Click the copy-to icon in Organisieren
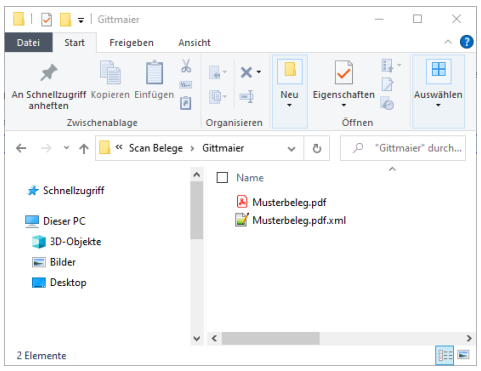The height and width of the screenshot is (371, 481). [x=215, y=97]
